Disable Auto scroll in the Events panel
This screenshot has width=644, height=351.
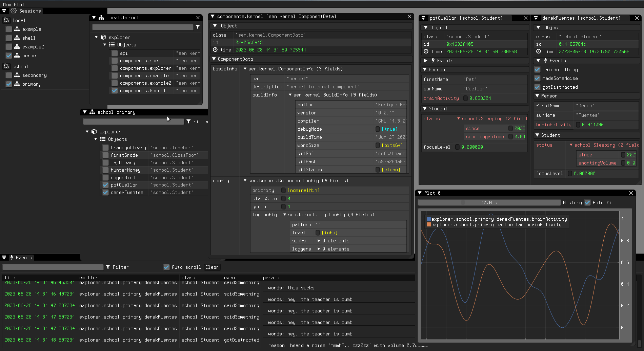click(166, 267)
